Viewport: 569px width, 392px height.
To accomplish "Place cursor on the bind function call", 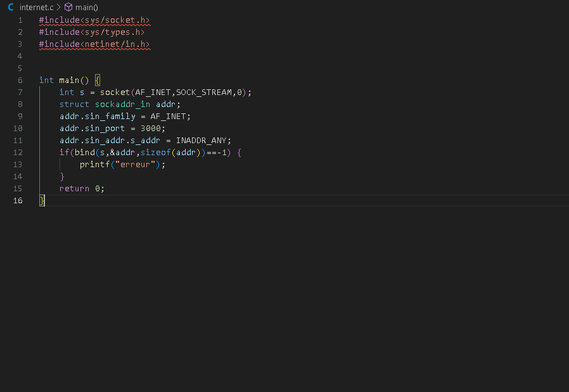I will [x=84, y=153].
